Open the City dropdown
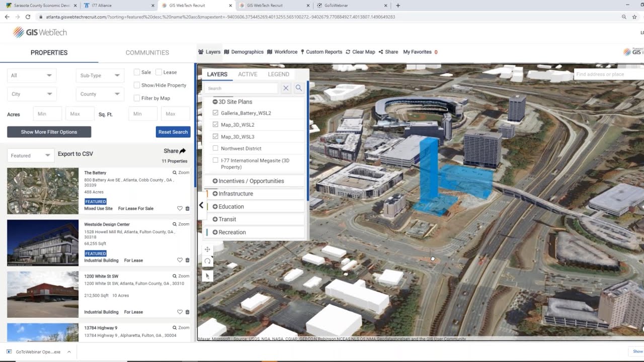Screen dimensions: 644x362 click(x=31, y=94)
